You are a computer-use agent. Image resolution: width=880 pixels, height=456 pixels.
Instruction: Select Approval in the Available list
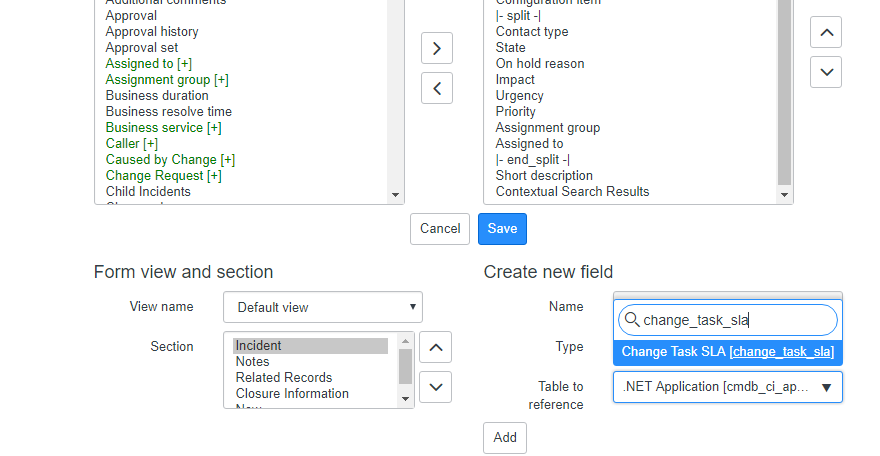point(131,16)
